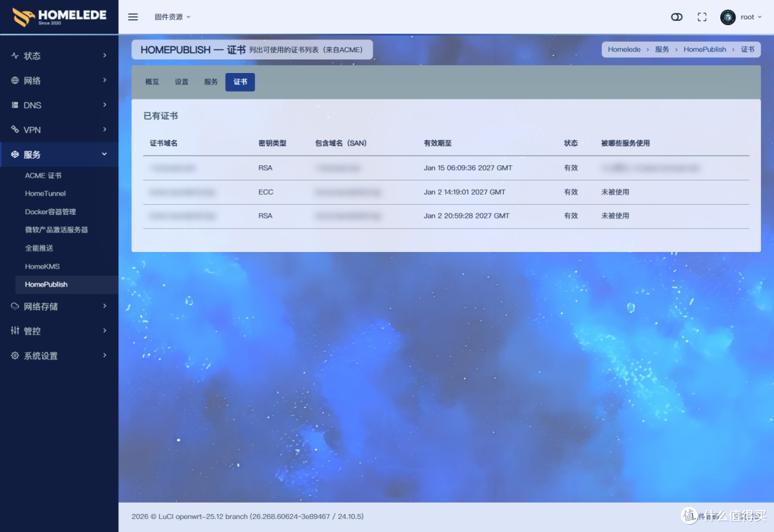
Task: Open HomeKMS in sidebar
Action: pos(42,266)
